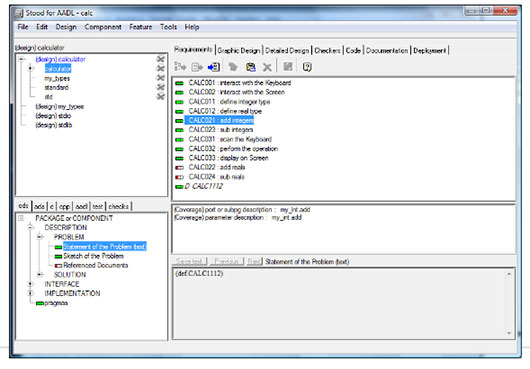Viewport: 530px width, 369px height.
Task: Select the '(design) my_types' tree item
Action: (x=59, y=107)
